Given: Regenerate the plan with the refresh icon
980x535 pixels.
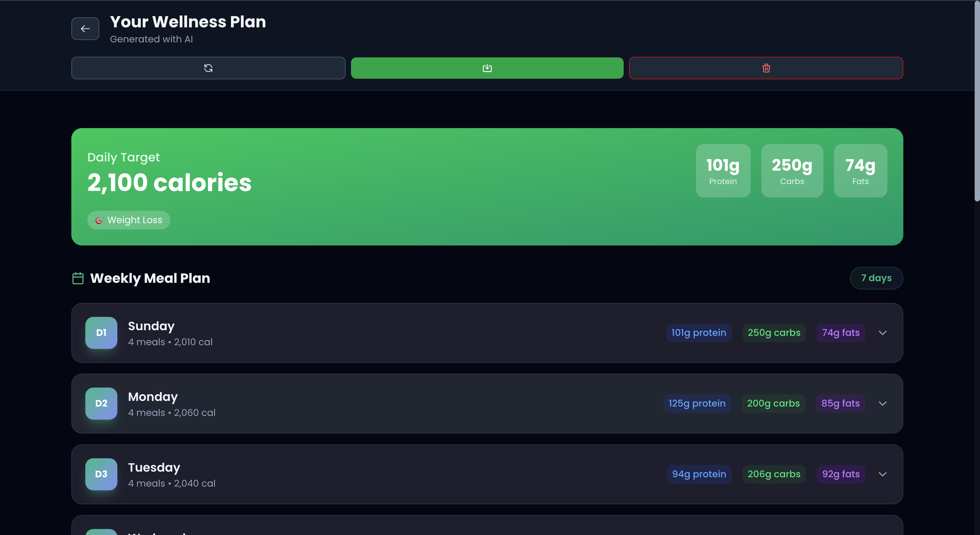Looking at the screenshot, I should tap(208, 68).
